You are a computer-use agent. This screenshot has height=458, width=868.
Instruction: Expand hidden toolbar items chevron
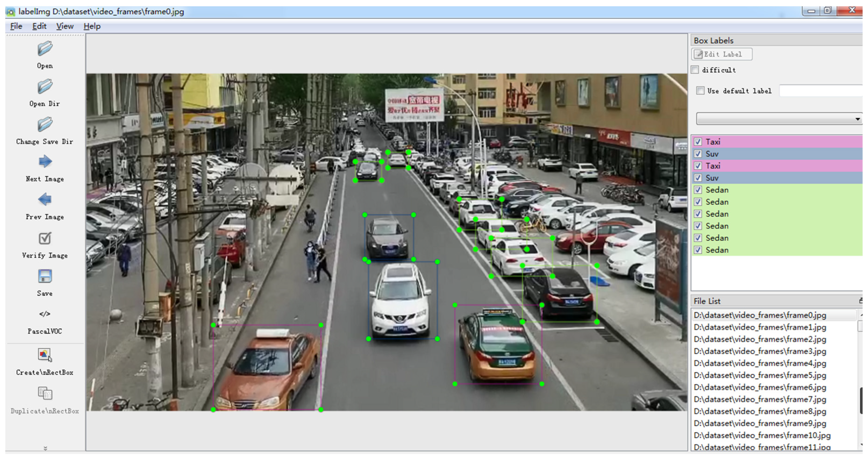tap(45, 448)
